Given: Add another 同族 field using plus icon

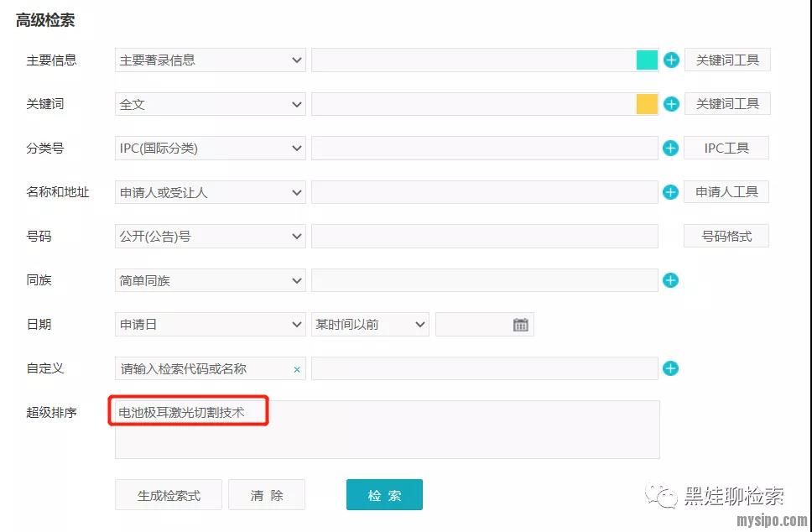Looking at the screenshot, I should point(670,280).
